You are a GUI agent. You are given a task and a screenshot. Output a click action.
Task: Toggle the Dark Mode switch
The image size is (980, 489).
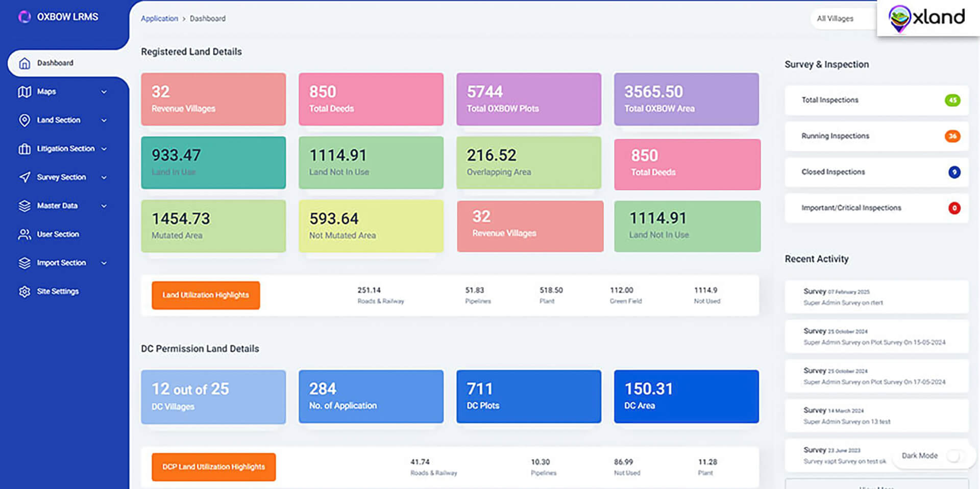[x=953, y=456]
